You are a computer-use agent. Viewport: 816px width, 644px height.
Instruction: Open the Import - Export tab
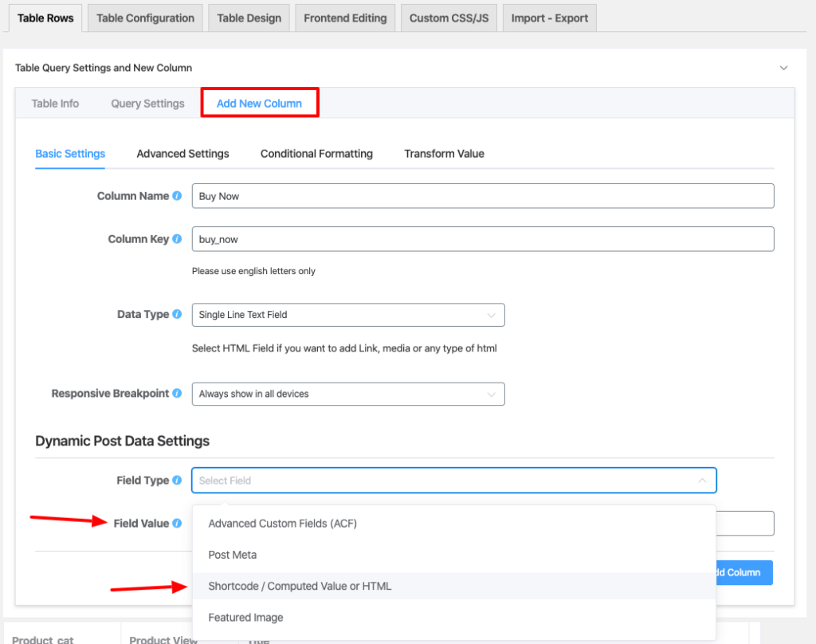[x=549, y=18]
